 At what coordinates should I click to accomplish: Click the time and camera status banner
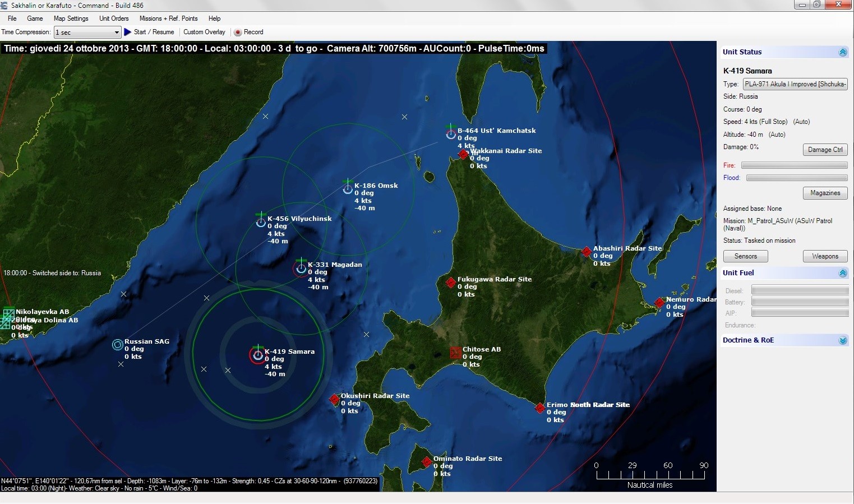[x=274, y=49]
